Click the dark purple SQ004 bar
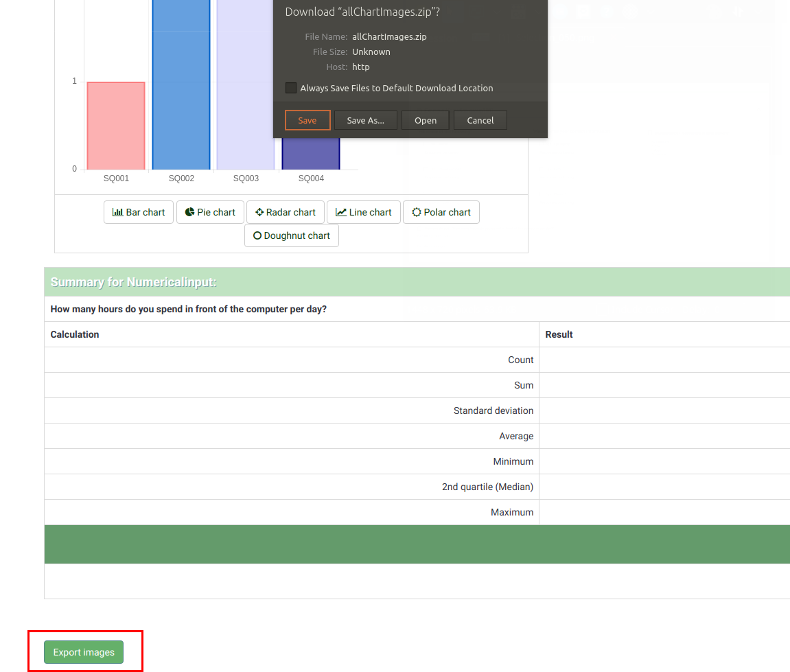 (311, 153)
